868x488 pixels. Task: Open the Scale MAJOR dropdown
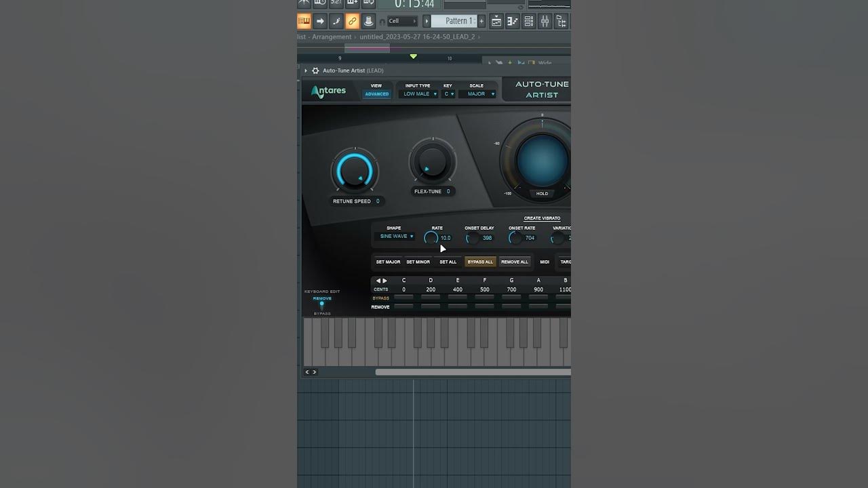point(477,94)
